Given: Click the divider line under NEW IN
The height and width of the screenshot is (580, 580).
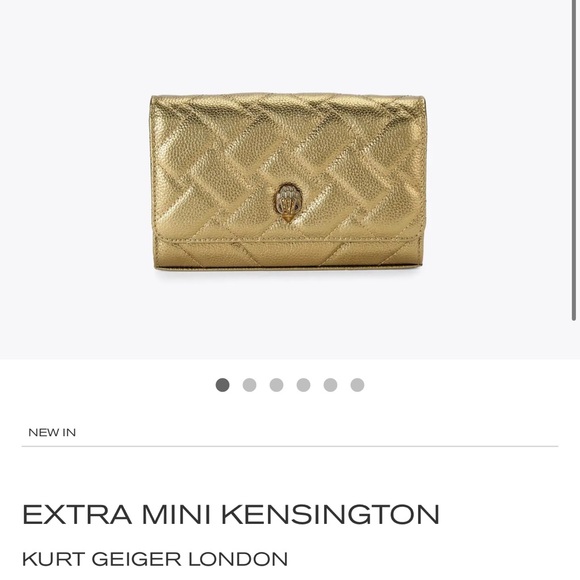Looking at the screenshot, I should point(290,446).
